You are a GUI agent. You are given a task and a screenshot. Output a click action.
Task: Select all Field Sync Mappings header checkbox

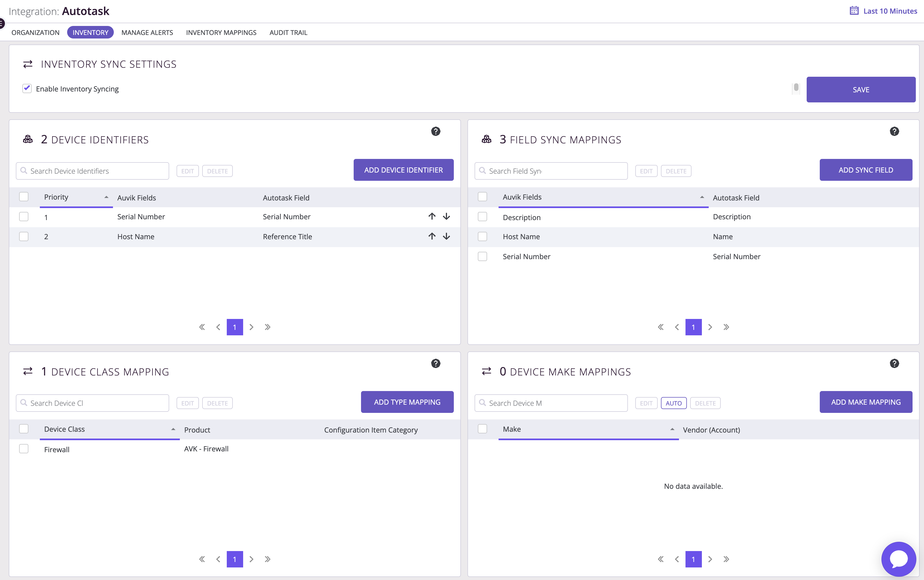tap(482, 197)
